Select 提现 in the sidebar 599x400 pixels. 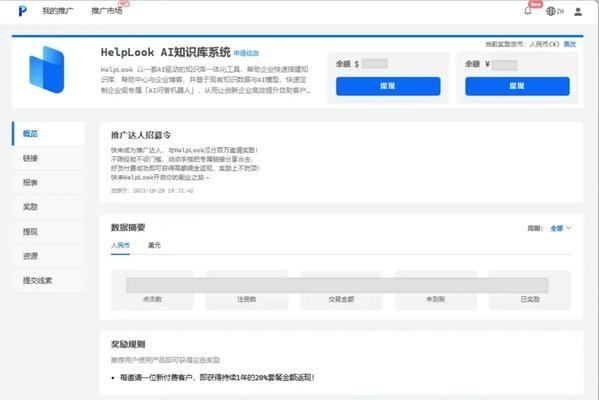click(48, 231)
